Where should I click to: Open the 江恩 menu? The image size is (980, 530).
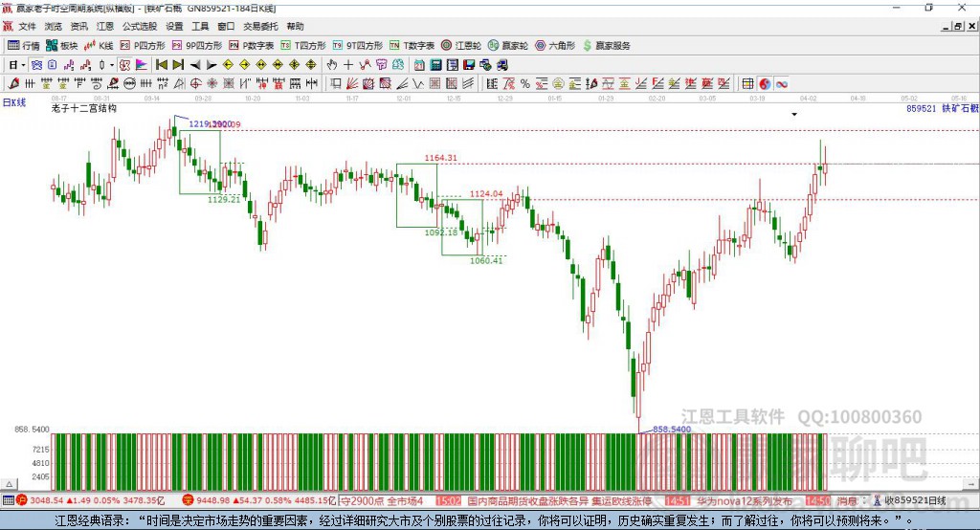pyautogui.click(x=105, y=27)
